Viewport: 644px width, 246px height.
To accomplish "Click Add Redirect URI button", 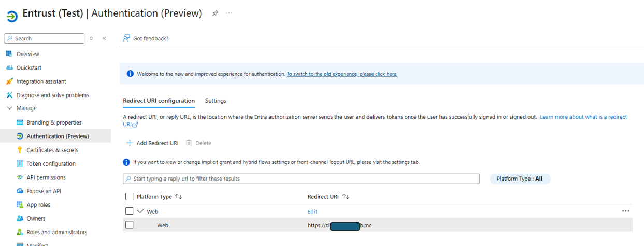I will (152, 143).
